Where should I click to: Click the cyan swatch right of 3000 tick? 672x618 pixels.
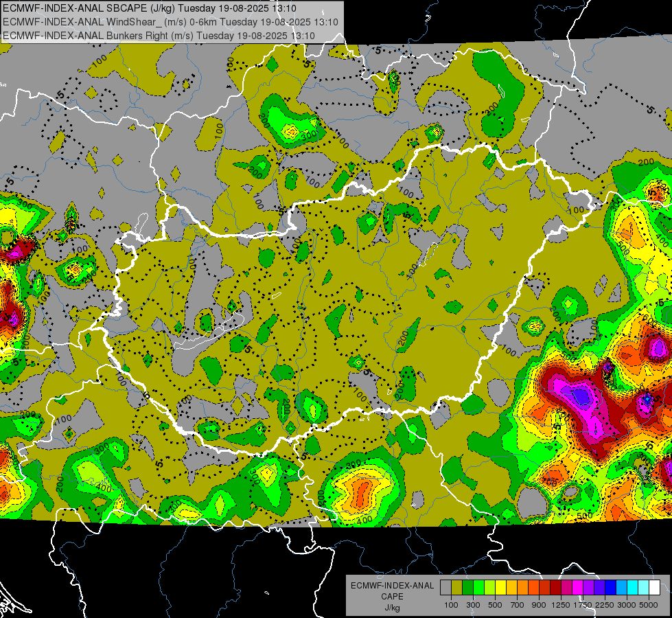[633, 588]
